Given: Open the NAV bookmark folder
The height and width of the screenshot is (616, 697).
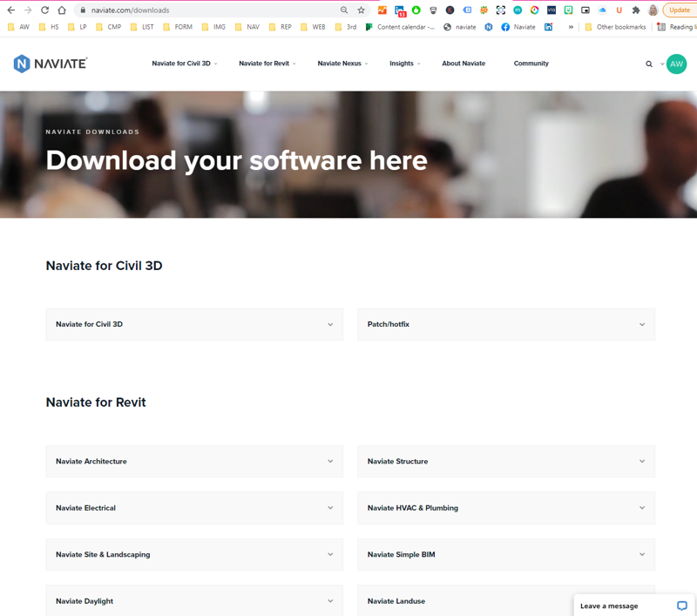Looking at the screenshot, I should point(247,27).
